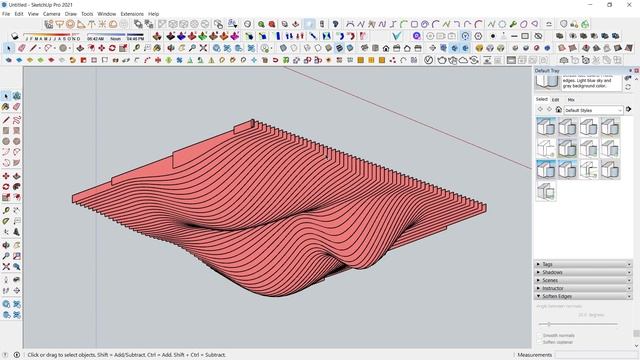The height and width of the screenshot is (360, 640).
Task: Click Zoom Extents in the left toolbar
Action: click(x=6, y=267)
